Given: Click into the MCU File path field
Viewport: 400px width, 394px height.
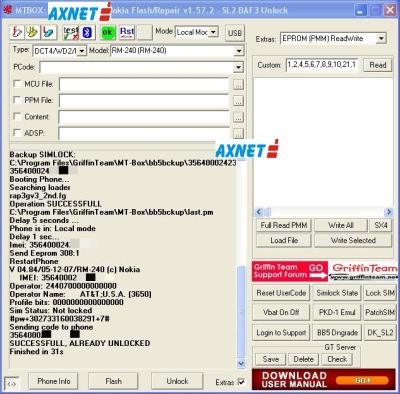Looking at the screenshot, I should pos(144,84).
